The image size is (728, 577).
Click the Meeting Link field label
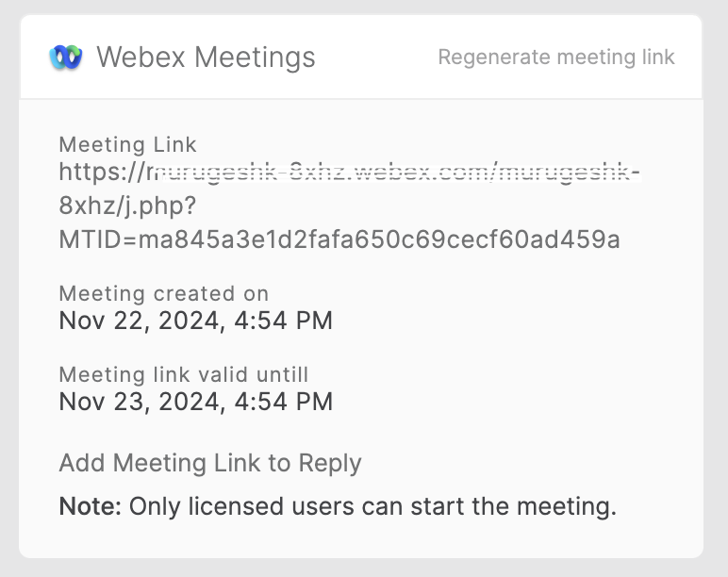click(127, 144)
